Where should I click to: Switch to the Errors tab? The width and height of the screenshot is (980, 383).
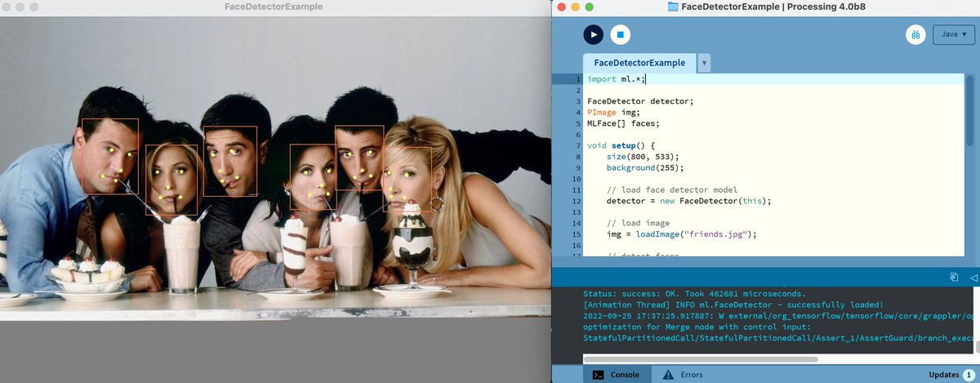683,374
